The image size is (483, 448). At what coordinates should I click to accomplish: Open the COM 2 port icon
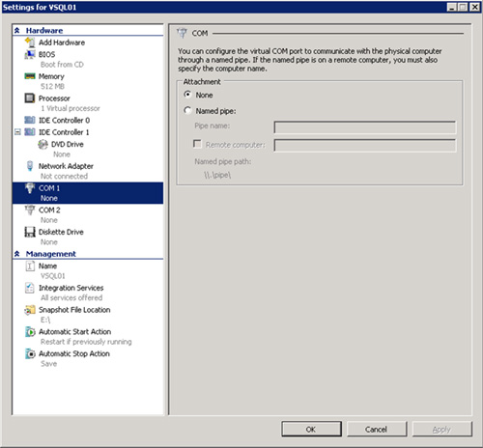coord(30,210)
